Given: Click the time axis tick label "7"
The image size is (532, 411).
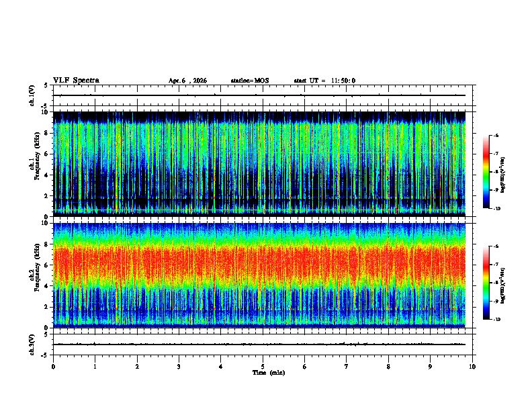Looking at the screenshot, I should (347, 367).
